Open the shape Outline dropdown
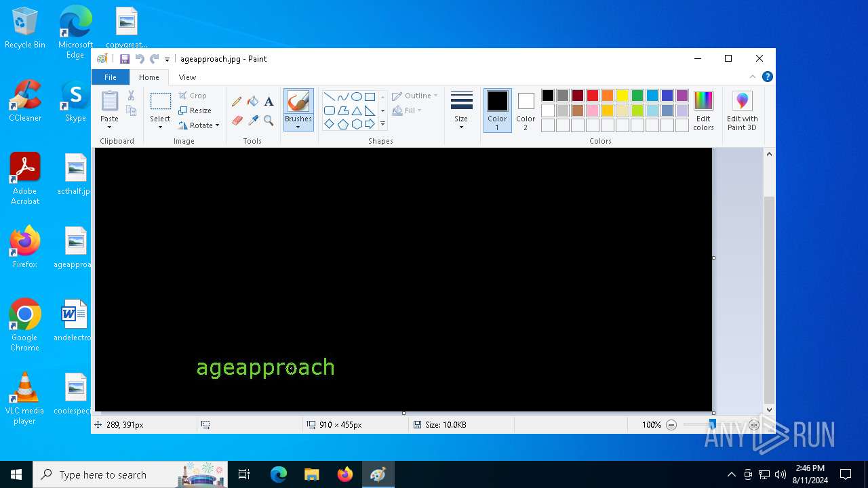 point(415,96)
